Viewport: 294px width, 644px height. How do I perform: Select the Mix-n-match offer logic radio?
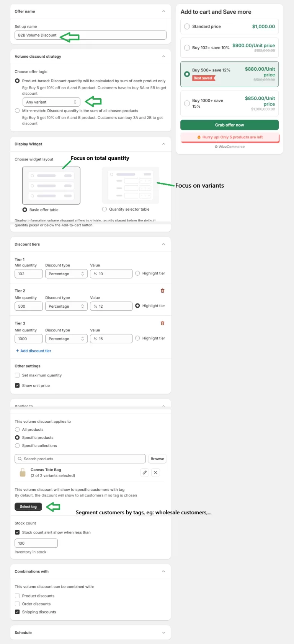pos(17,111)
